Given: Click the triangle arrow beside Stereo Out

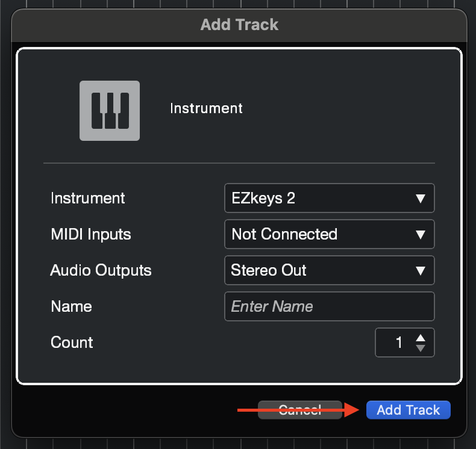Looking at the screenshot, I should (421, 271).
